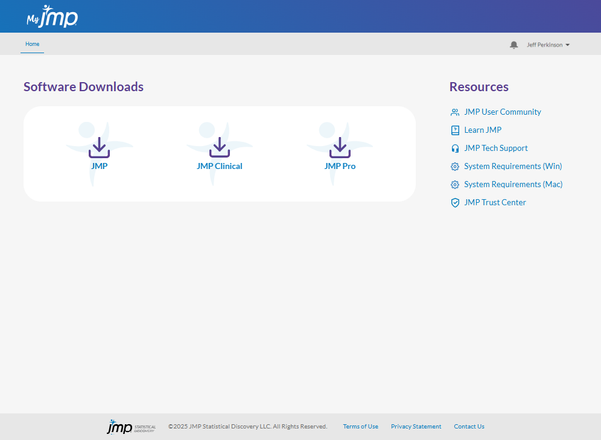The image size is (601, 440).
Task: Click the gear icon beside System Requirements (Mac)
Action: (455, 184)
